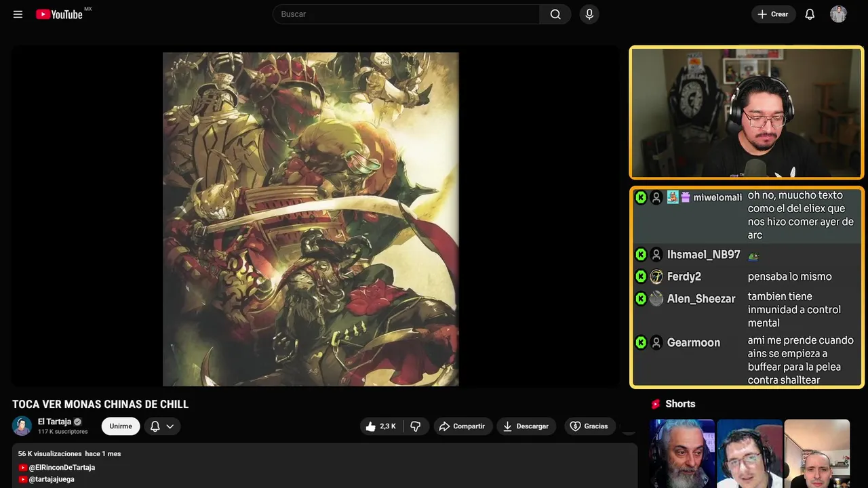Viewport: 868px width, 488px height.
Task: Click the 117 K suscriptores count
Action: click(63, 432)
